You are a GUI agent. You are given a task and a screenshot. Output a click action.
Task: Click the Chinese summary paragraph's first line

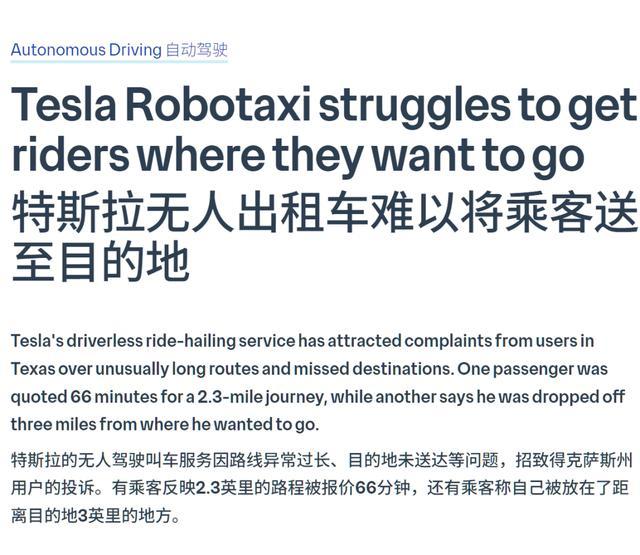pos(322,460)
